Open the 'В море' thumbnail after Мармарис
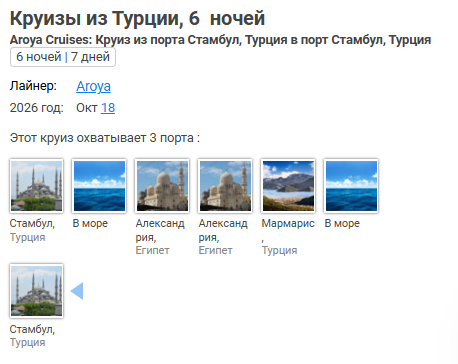 click(351, 186)
